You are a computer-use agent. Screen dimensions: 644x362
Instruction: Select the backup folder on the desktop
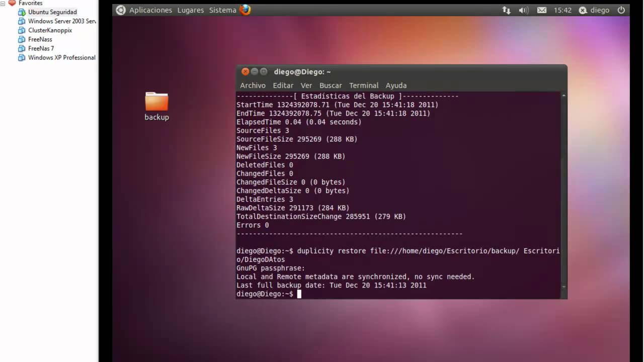156,106
